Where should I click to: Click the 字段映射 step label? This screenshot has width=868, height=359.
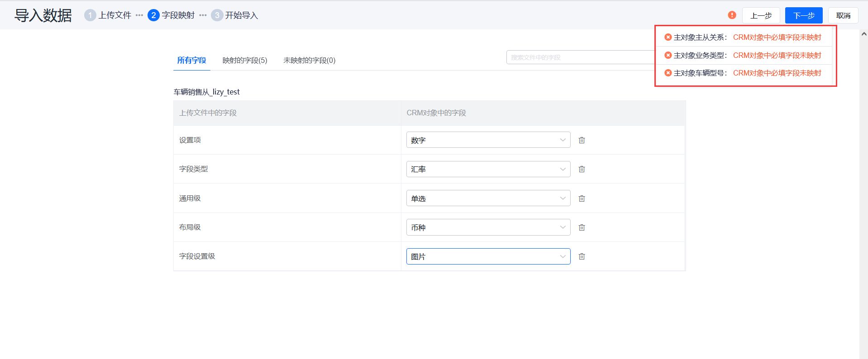click(x=178, y=15)
